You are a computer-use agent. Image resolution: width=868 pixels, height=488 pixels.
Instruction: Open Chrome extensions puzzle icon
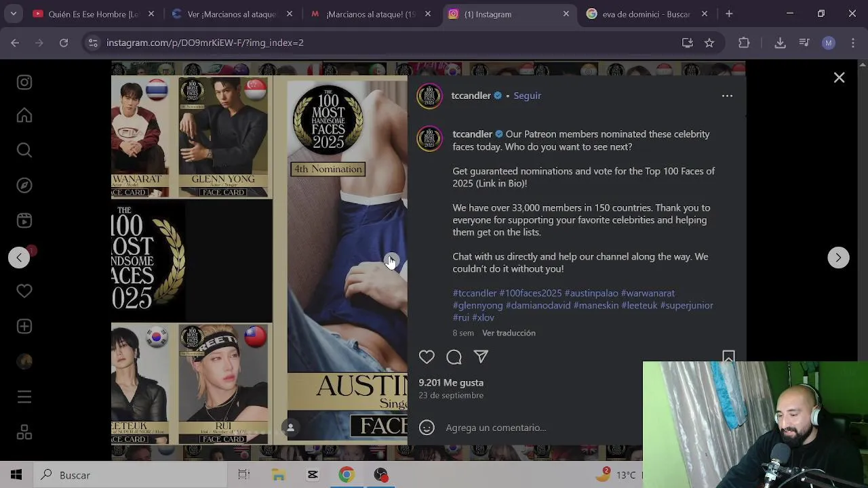coord(744,43)
